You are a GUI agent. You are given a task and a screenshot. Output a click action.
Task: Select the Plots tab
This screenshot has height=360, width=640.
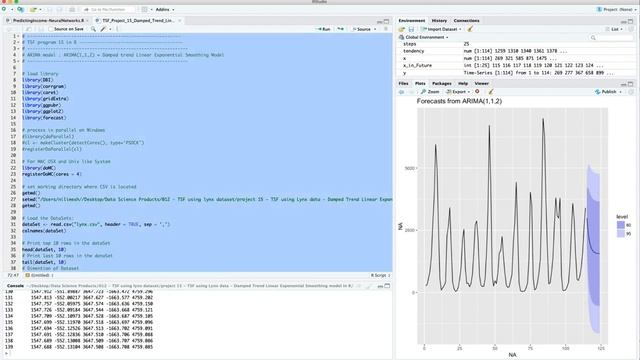(x=420, y=83)
